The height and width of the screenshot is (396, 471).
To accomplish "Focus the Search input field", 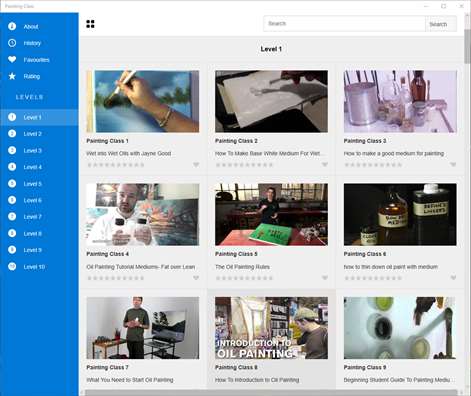I will tap(344, 24).
